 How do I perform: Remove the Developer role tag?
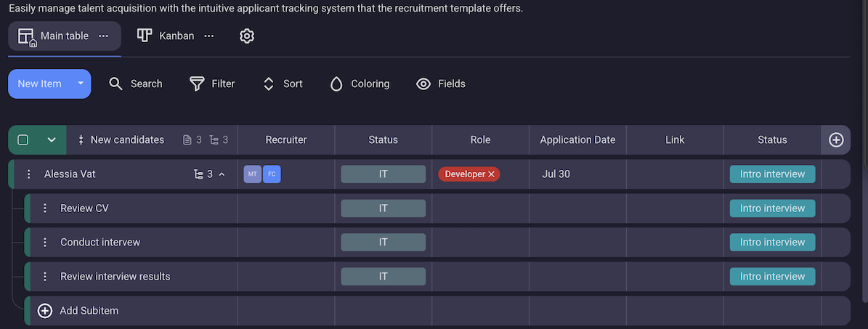pyautogui.click(x=492, y=174)
